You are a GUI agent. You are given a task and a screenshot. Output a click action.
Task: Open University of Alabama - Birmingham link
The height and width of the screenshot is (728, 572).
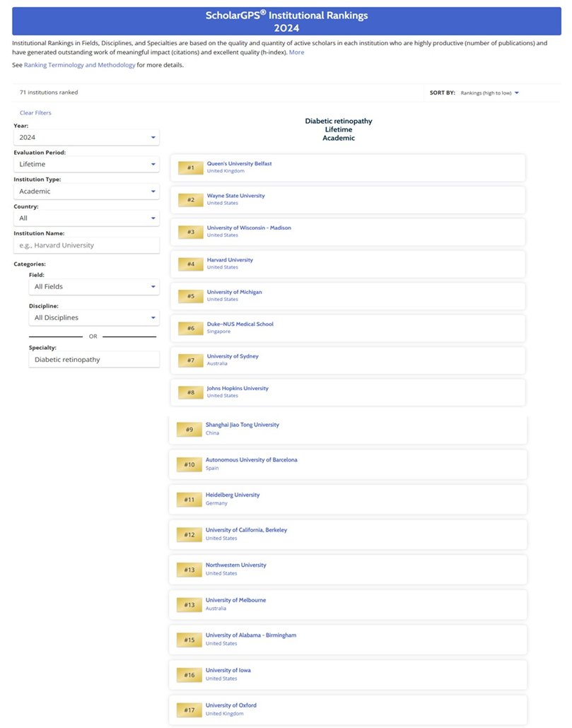click(251, 635)
